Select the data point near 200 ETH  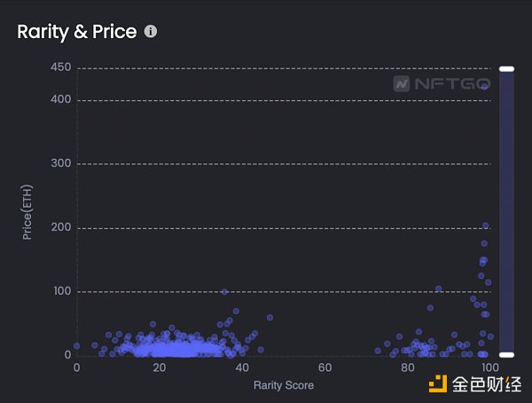(x=485, y=225)
